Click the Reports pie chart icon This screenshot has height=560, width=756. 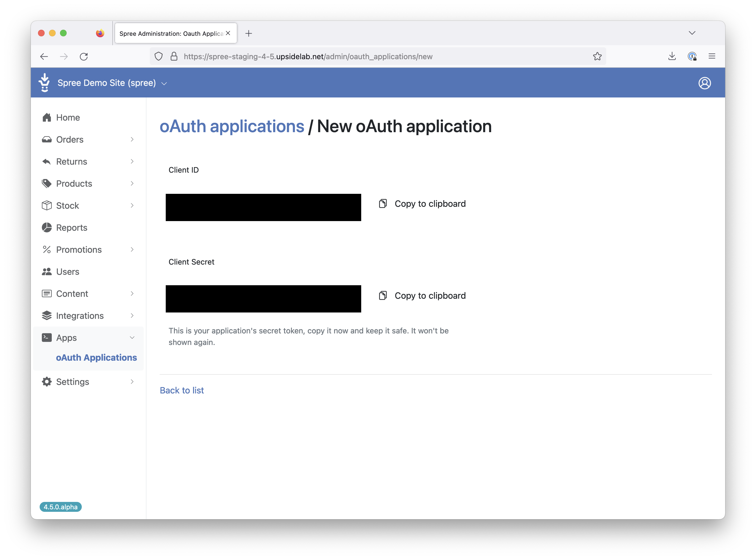(47, 227)
